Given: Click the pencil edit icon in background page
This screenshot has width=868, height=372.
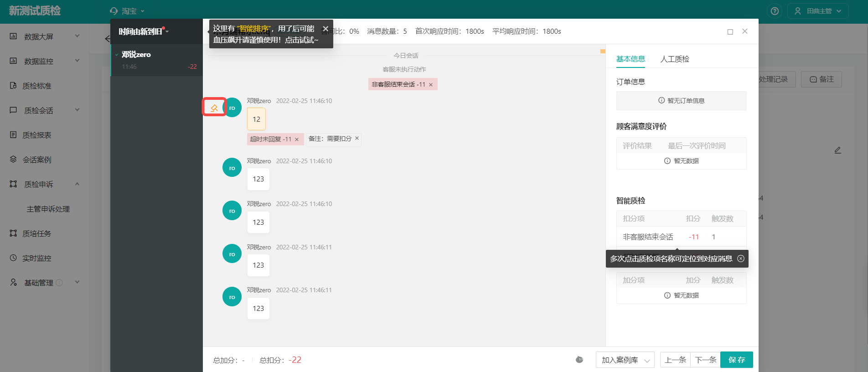Looking at the screenshot, I should pos(837,150).
